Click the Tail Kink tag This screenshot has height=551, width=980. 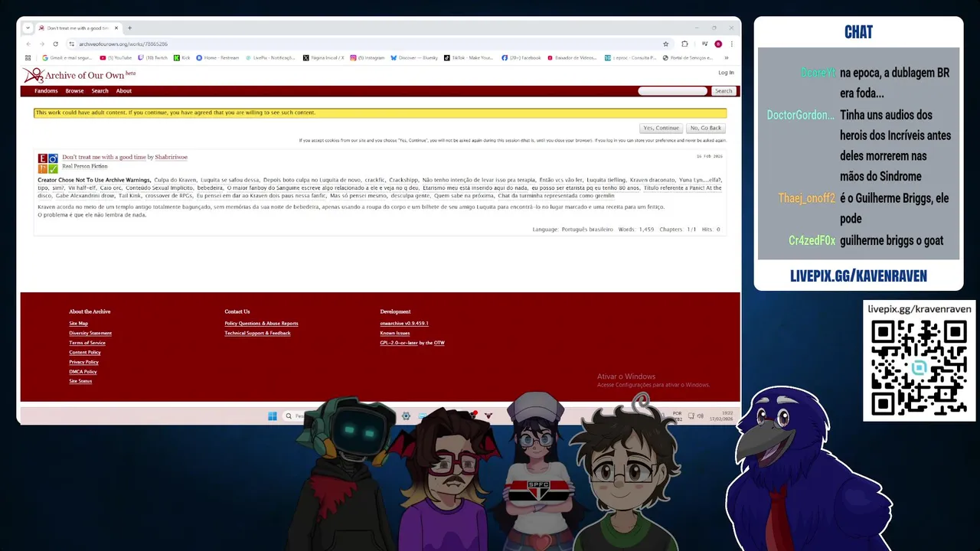tap(129, 196)
